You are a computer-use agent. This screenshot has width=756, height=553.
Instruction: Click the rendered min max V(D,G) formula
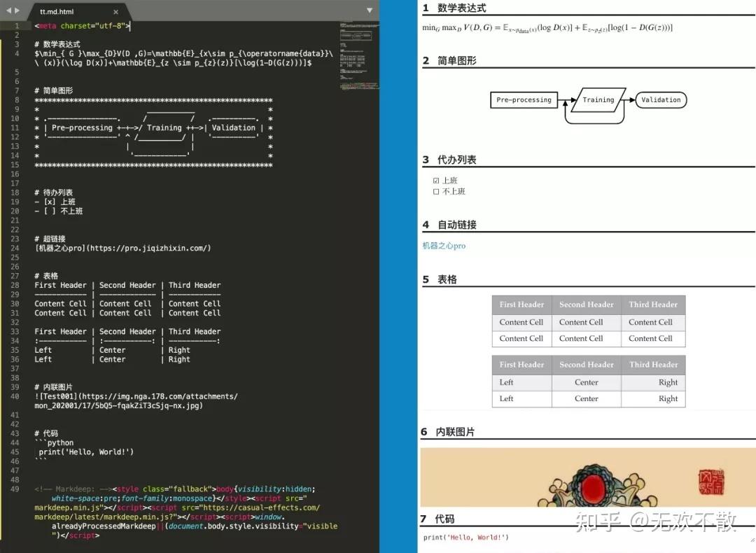(x=547, y=27)
